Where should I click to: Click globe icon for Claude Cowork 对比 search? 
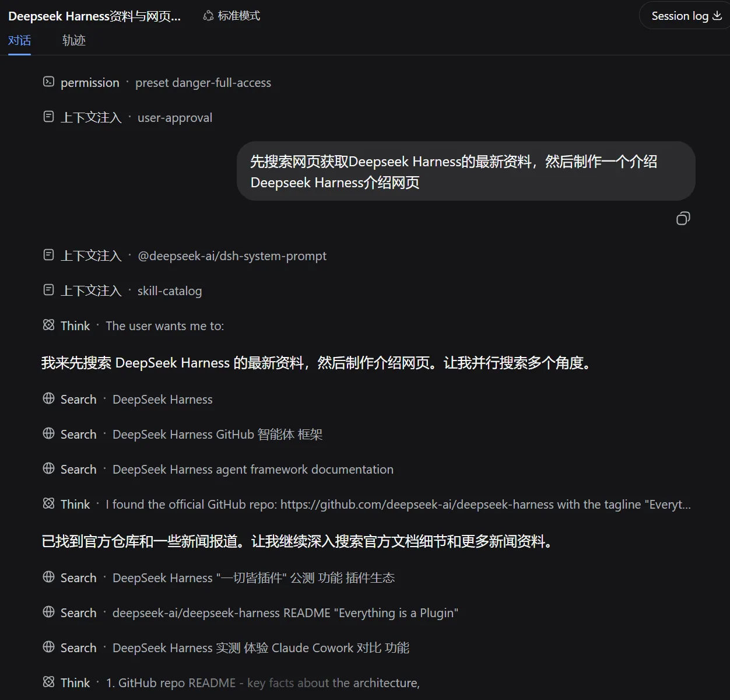click(x=49, y=647)
